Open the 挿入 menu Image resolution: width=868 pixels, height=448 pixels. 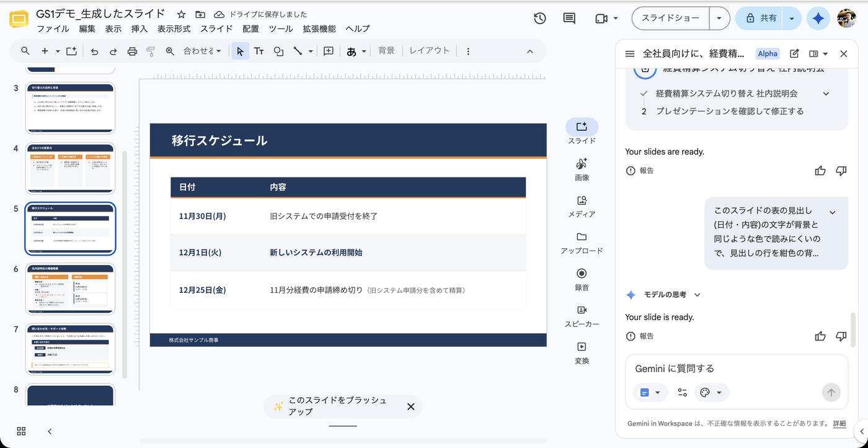pos(139,29)
